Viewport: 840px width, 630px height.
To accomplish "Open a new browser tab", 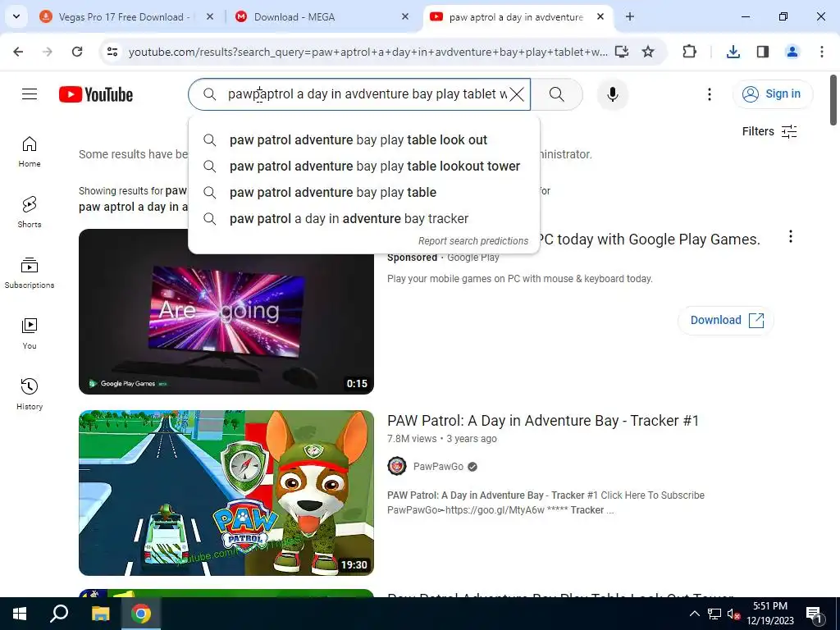I will click(630, 17).
